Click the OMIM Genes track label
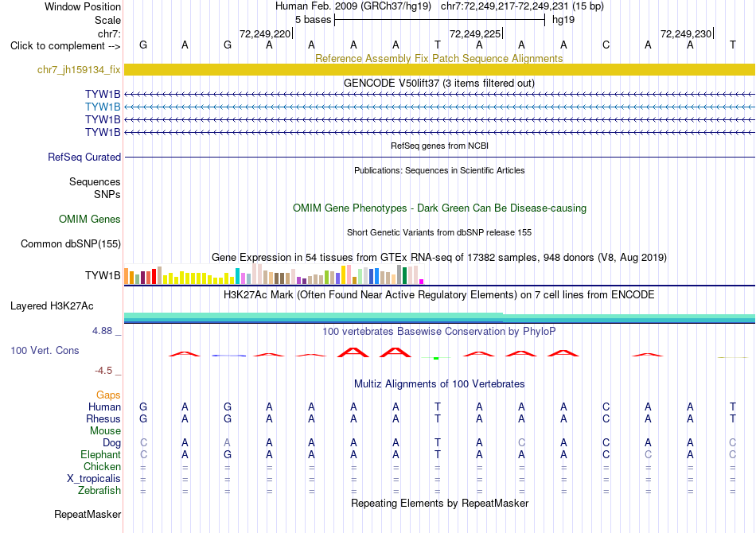 90,220
